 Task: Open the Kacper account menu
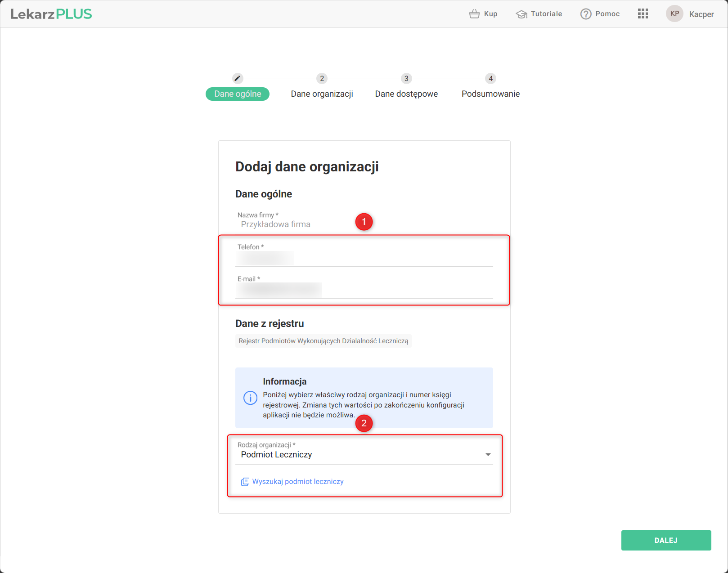point(701,14)
